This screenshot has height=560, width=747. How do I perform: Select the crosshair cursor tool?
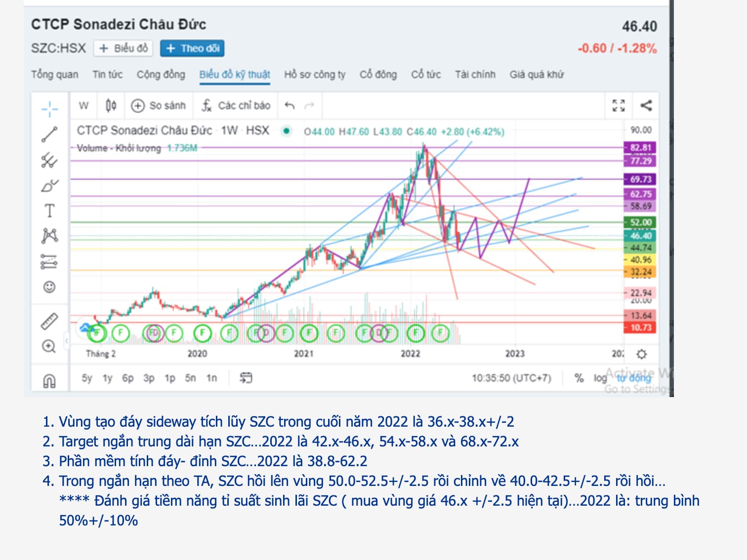49,109
